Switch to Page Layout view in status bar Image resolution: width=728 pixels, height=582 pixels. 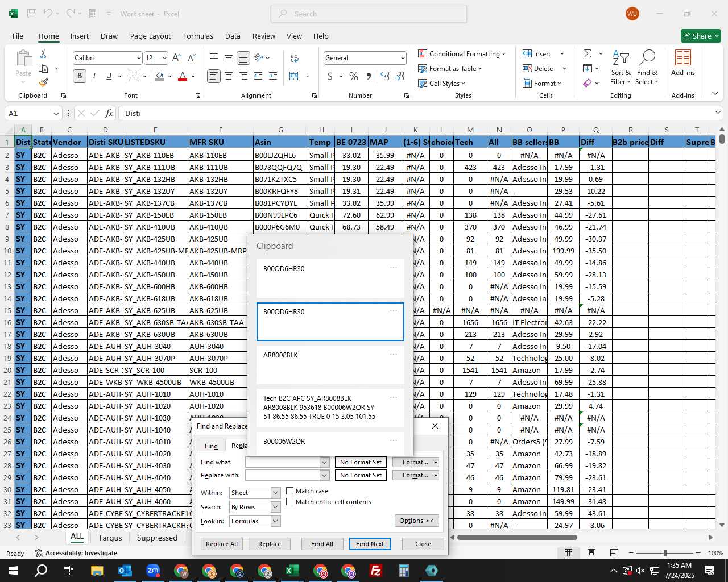[591, 553]
